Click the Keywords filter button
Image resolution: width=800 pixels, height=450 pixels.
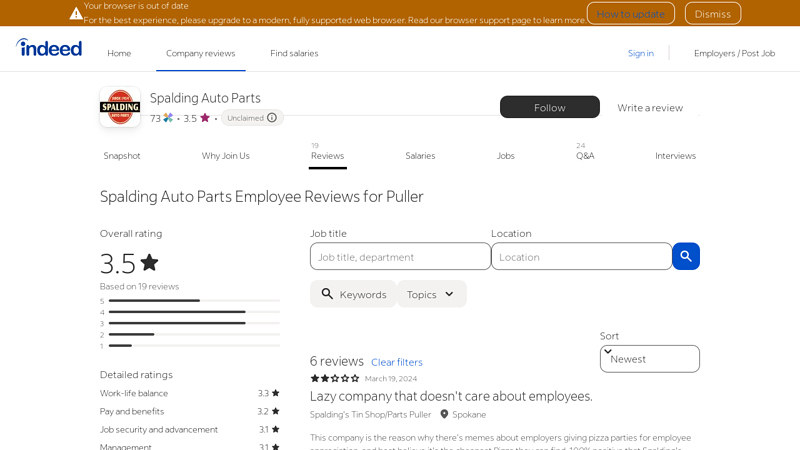[354, 294]
